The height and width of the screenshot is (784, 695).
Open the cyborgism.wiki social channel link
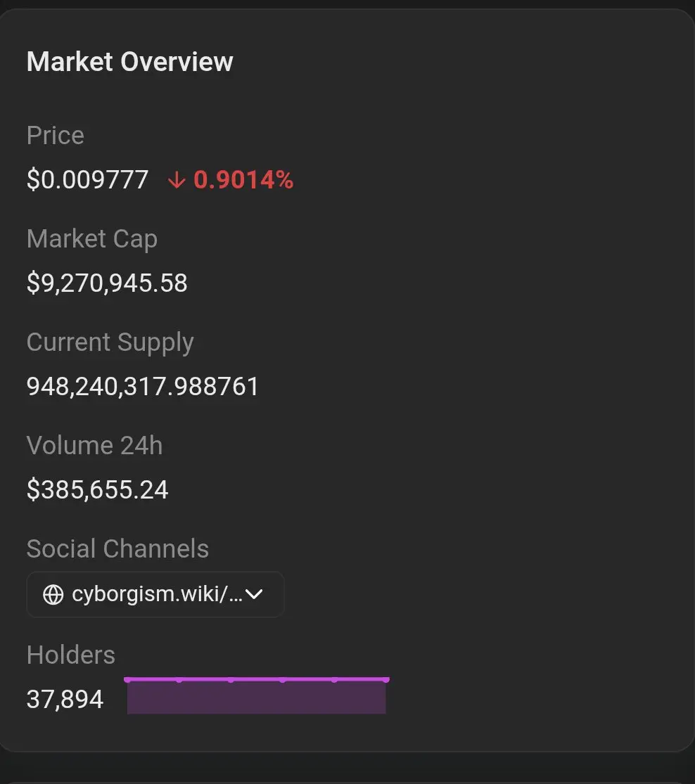coord(157,594)
